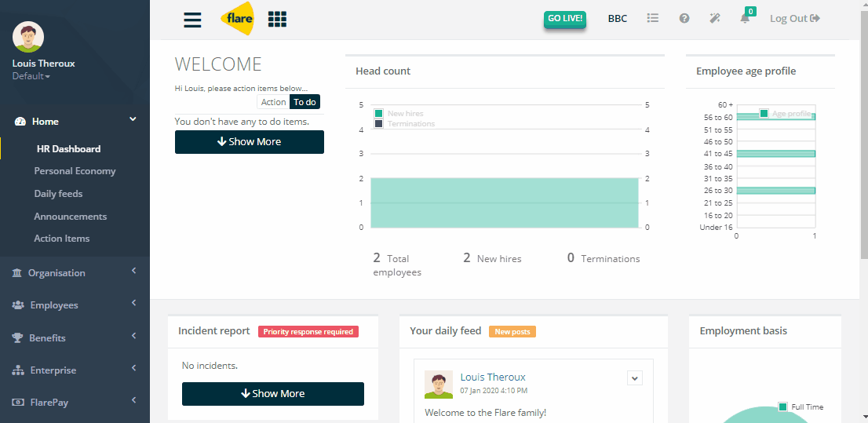Image resolution: width=868 pixels, height=423 pixels.
Task: Toggle the Terminations legend marker
Action: 378,123
